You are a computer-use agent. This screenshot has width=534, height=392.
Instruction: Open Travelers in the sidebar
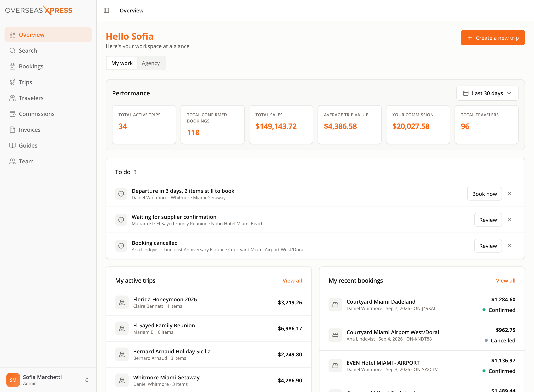pos(48,98)
